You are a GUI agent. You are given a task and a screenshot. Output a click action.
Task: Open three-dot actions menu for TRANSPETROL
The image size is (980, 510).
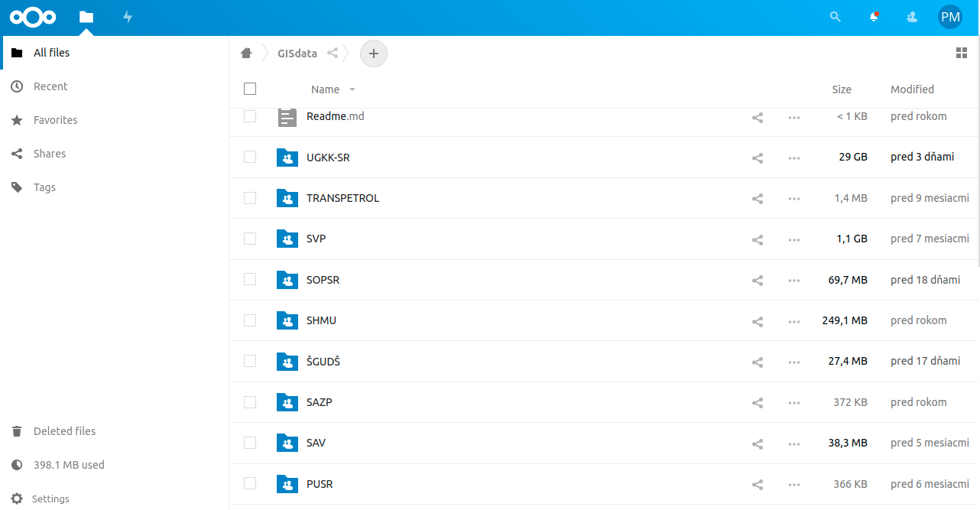pos(794,199)
